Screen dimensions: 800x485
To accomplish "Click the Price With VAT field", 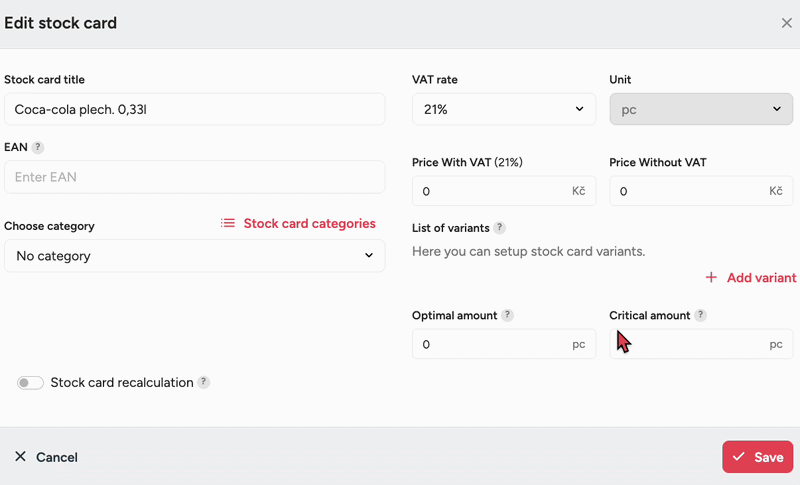I will point(490,191).
